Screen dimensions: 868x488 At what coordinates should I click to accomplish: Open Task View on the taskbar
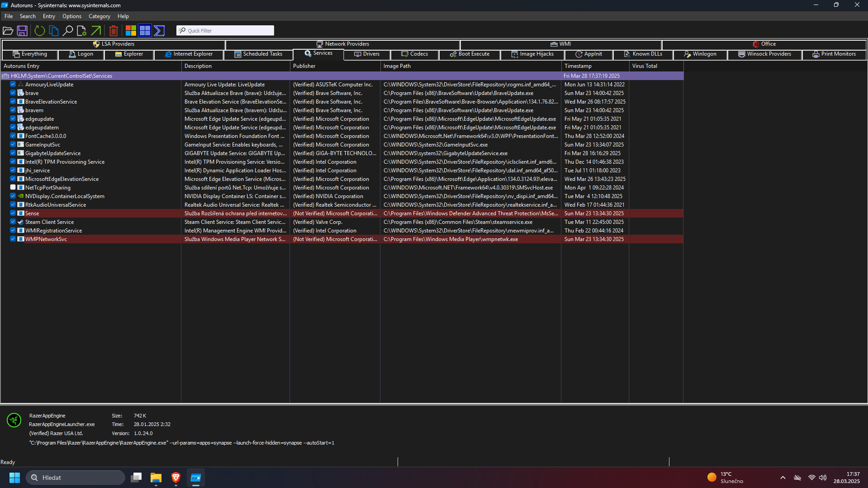(136, 478)
